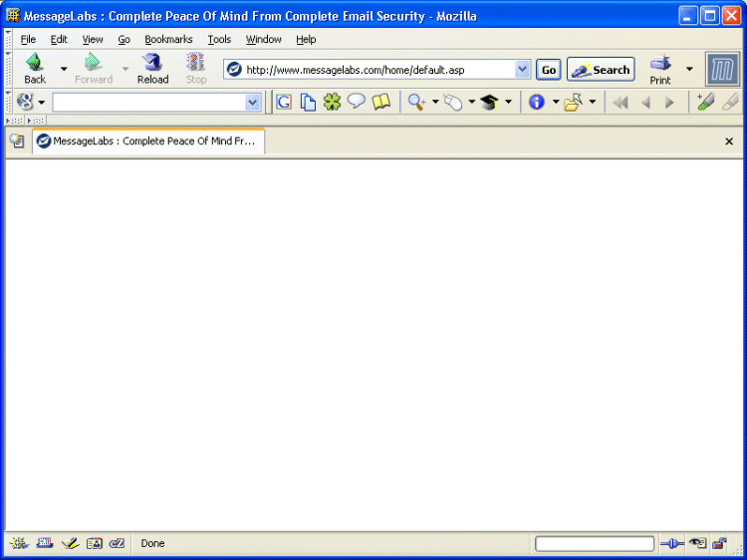
Task: Open dropdown arrow next to mouse icon
Action: click(x=472, y=102)
